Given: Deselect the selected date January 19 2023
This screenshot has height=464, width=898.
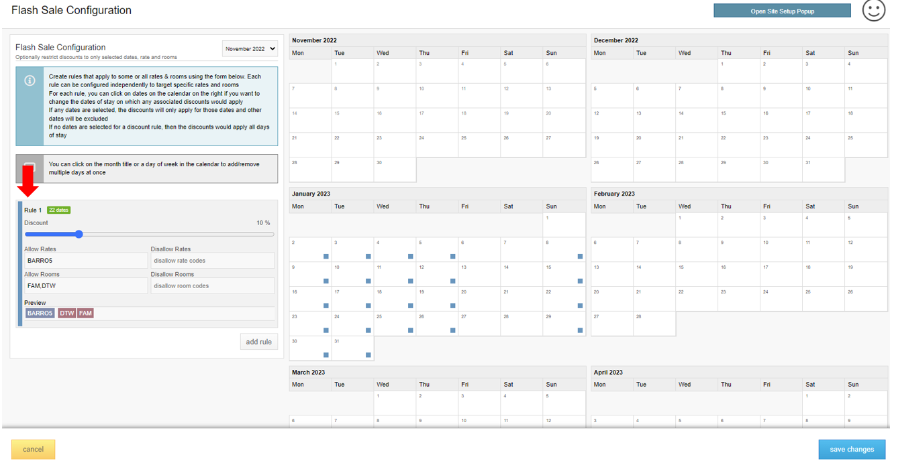Looking at the screenshot, I should [x=437, y=298].
